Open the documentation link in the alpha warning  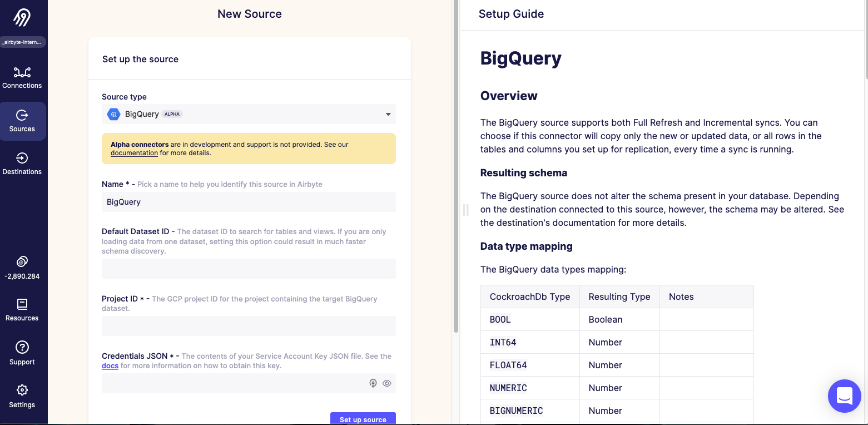click(134, 152)
